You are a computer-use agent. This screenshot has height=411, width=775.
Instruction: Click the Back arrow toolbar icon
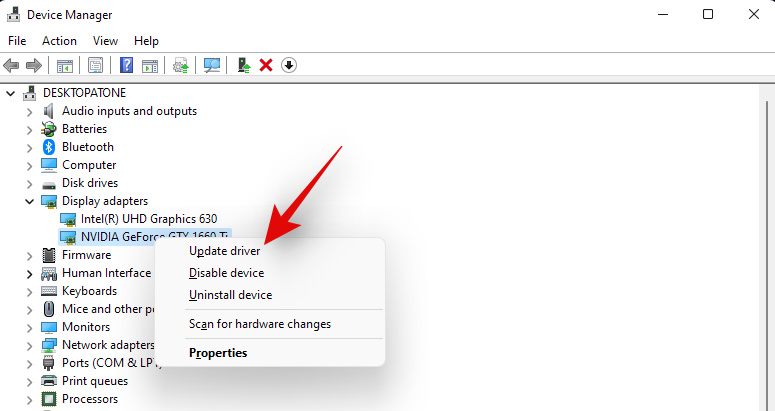[x=11, y=65]
